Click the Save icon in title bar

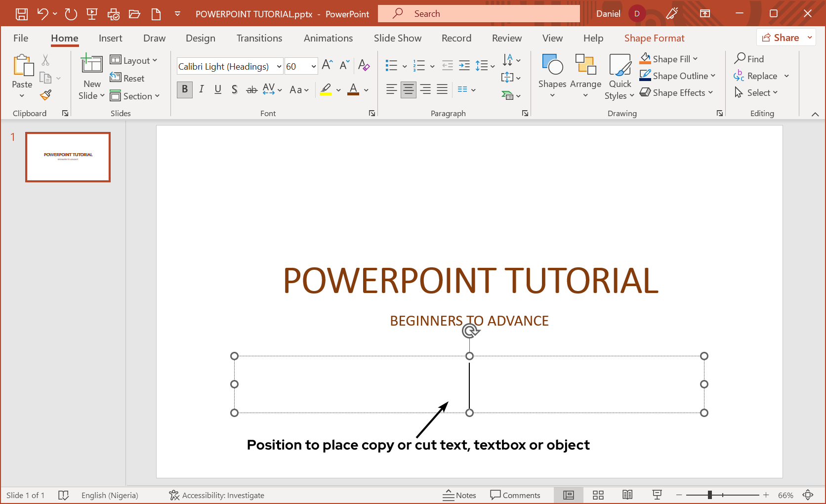click(x=22, y=14)
